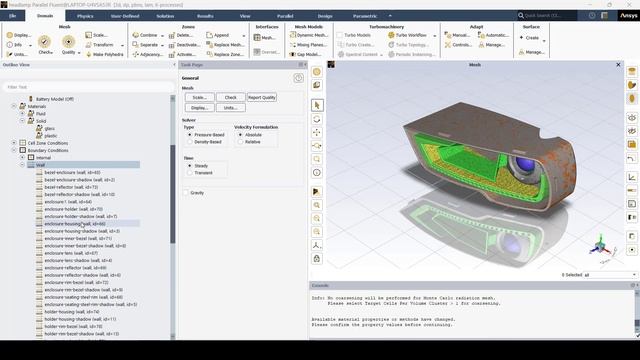The height and width of the screenshot is (360, 640).
Task: Click the Outline View filter text field
Action: tap(88, 87)
